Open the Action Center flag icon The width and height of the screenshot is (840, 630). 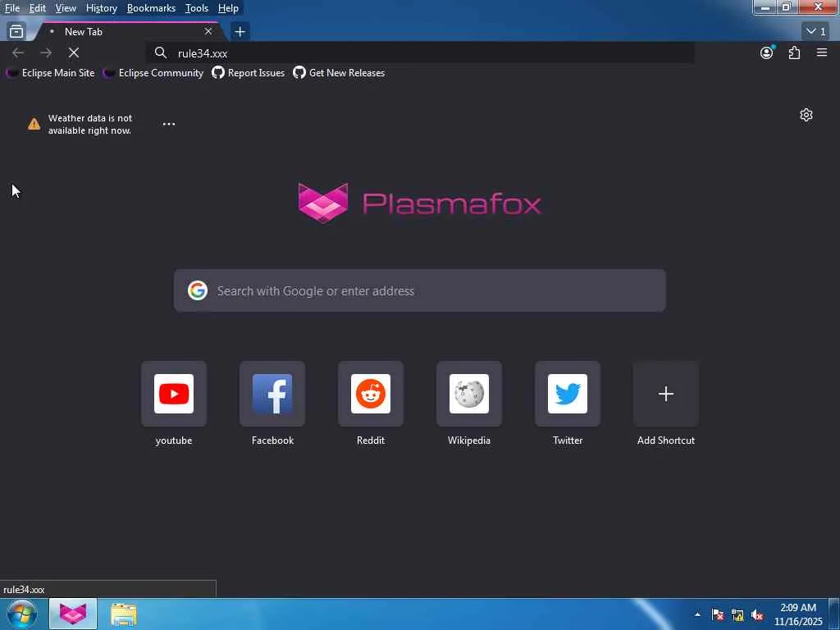click(718, 614)
